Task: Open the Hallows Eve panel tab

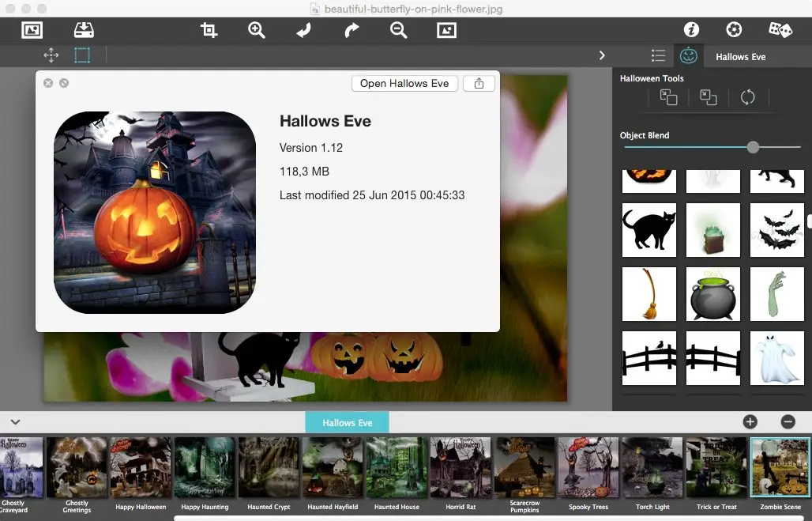Action: click(741, 56)
